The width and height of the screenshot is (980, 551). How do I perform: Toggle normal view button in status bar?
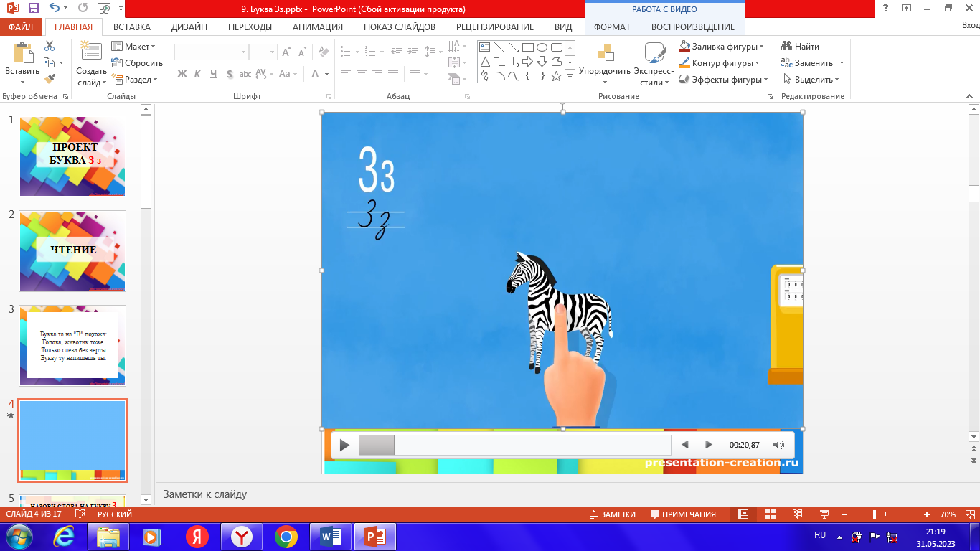tap(744, 514)
